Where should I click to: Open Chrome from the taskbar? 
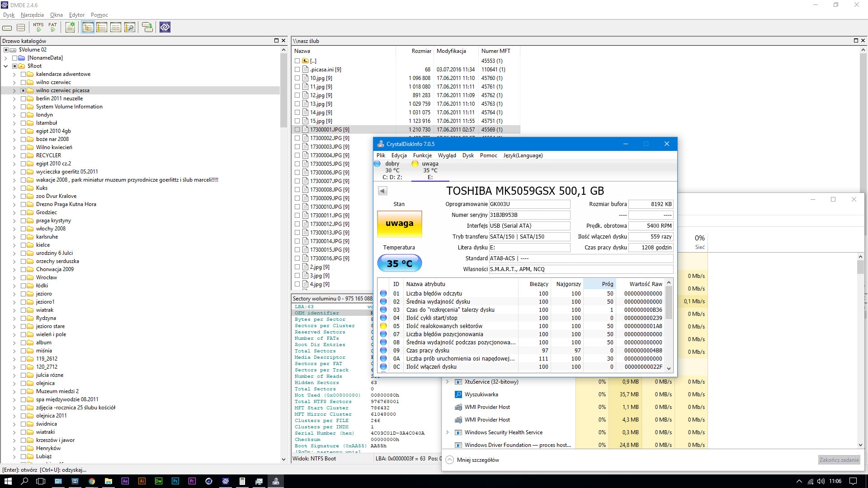92,481
